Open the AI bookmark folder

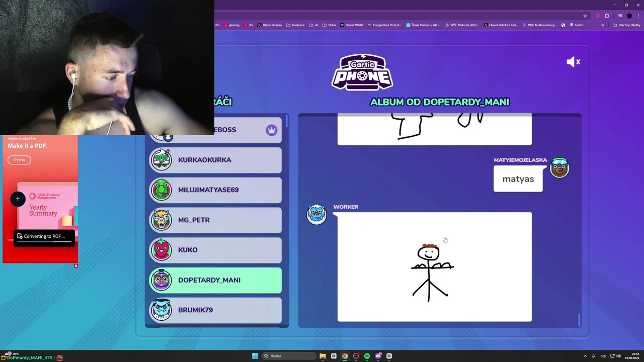tap(313, 25)
